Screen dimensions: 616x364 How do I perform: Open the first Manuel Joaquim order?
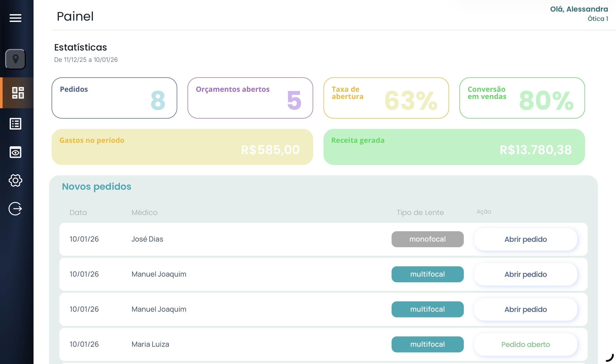525,274
